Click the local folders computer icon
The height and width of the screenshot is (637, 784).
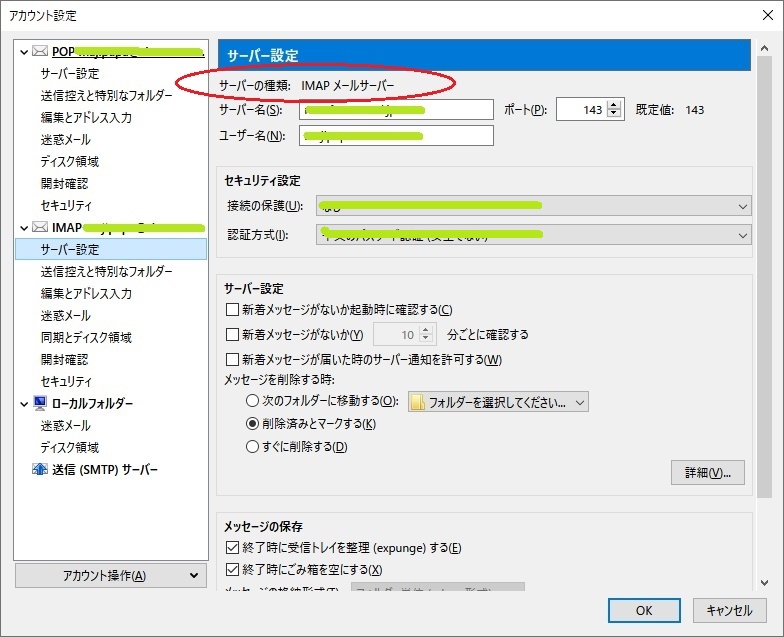tap(40, 403)
